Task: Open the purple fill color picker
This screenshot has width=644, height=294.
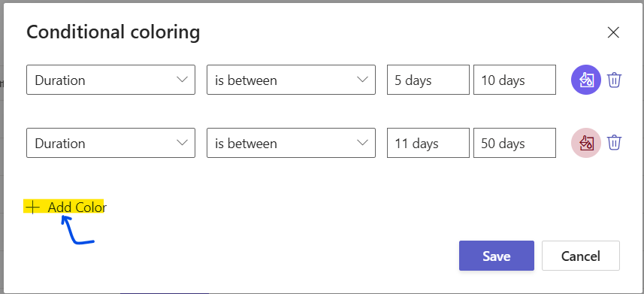Action: [586, 80]
